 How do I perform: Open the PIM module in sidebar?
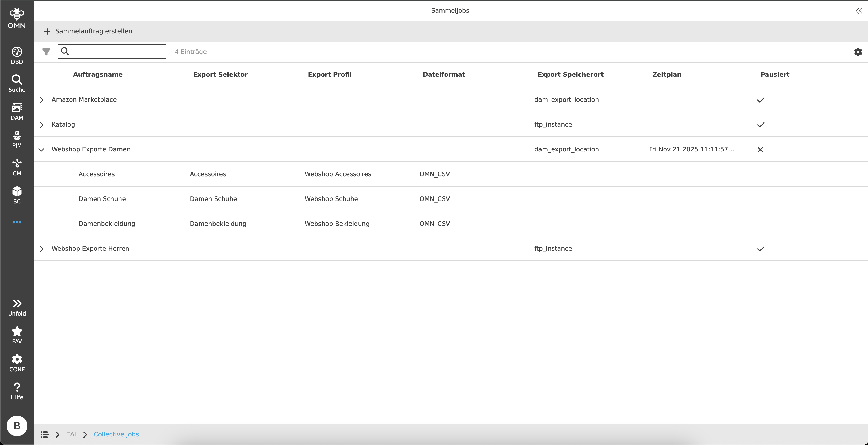[x=17, y=139]
